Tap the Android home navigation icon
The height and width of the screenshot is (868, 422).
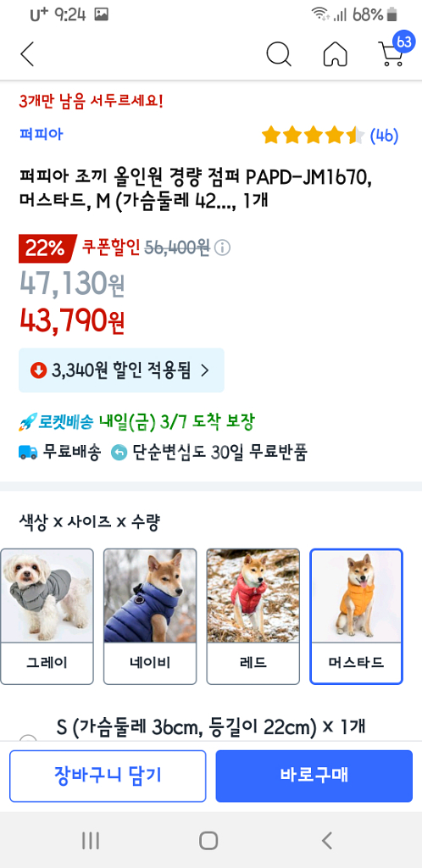click(x=208, y=840)
